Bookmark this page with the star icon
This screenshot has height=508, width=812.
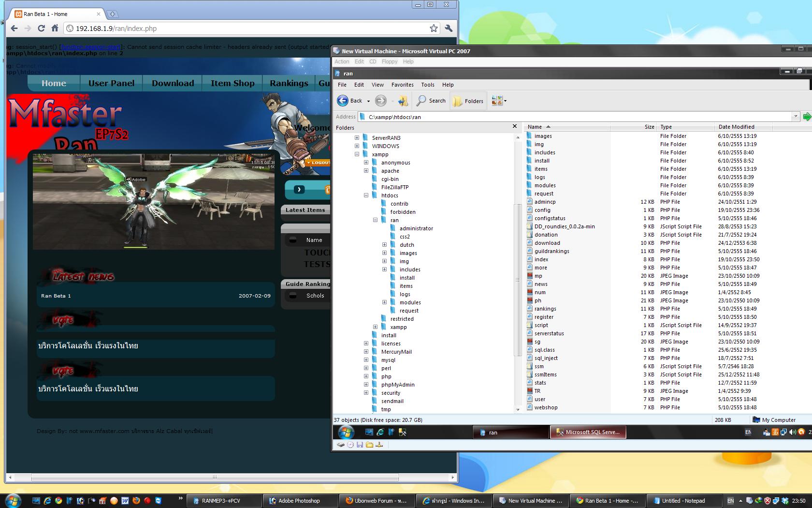[434, 29]
